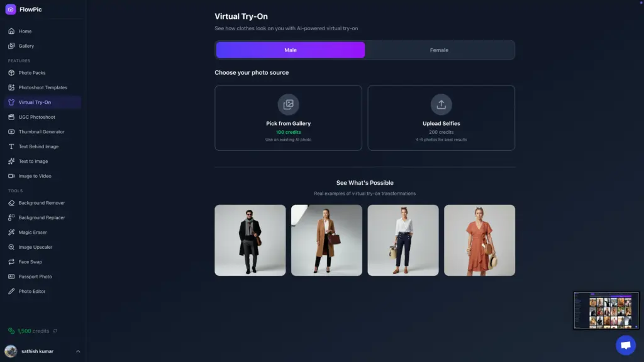Image resolution: width=644 pixels, height=362 pixels.
Task: Collapse the user profile menu chevron
Action: 78,351
